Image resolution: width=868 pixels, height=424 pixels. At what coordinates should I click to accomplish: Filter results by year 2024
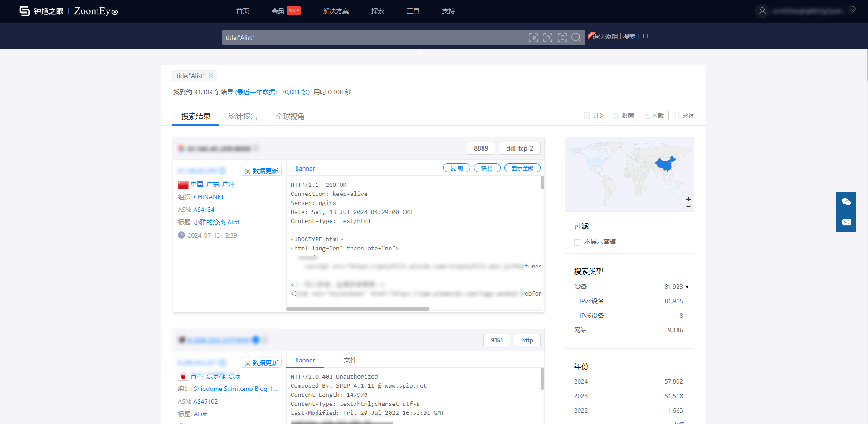pyautogui.click(x=581, y=381)
